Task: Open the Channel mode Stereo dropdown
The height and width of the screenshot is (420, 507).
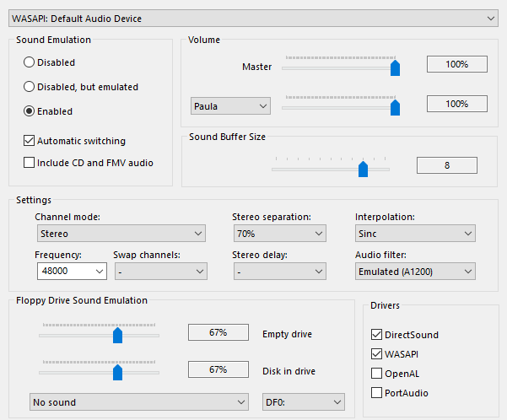Action: tap(120, 234)
